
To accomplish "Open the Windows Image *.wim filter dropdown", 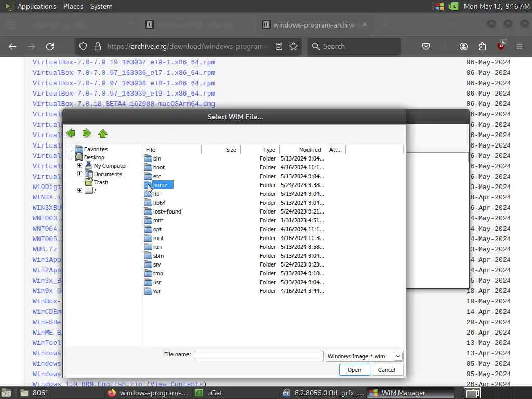I will (x=398, y=356).
